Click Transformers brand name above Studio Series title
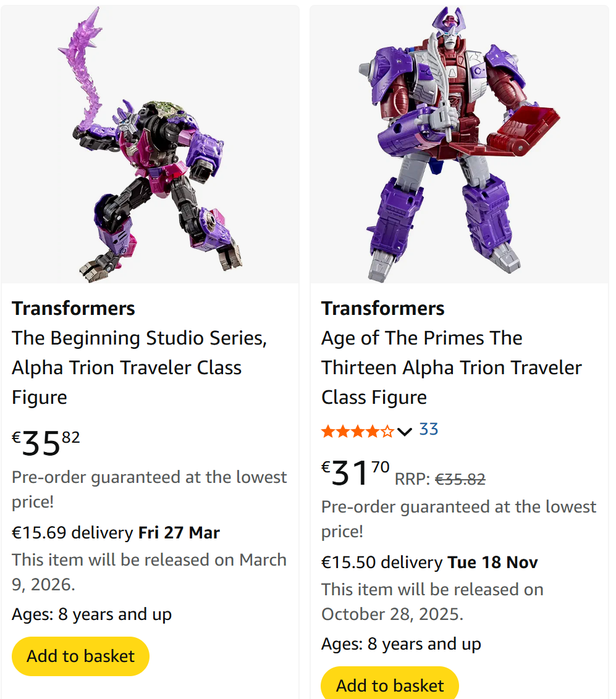The width and height of the screenshot is (616, 699). [74, 308]
